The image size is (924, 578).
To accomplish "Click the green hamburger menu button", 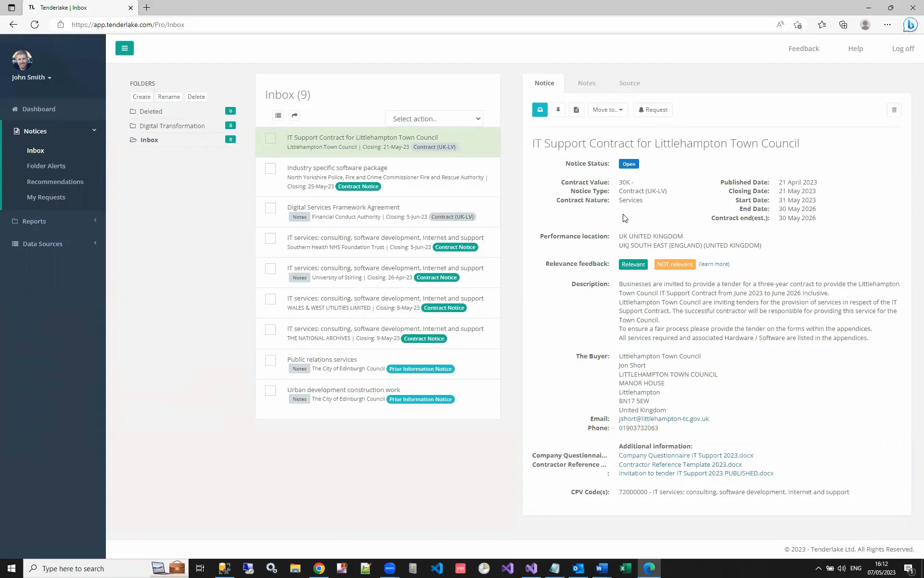I will [124, 48].
